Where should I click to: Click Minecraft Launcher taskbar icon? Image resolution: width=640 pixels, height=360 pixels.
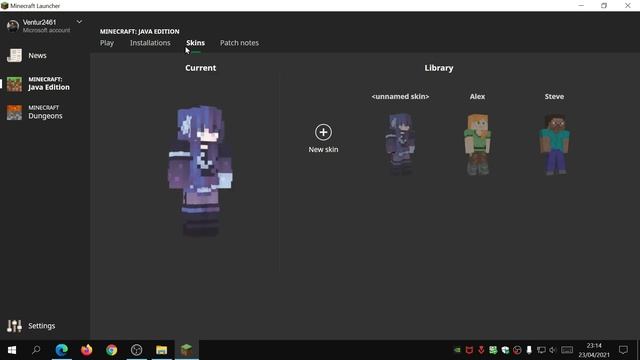pyautogui.click(x=187, y=350)
